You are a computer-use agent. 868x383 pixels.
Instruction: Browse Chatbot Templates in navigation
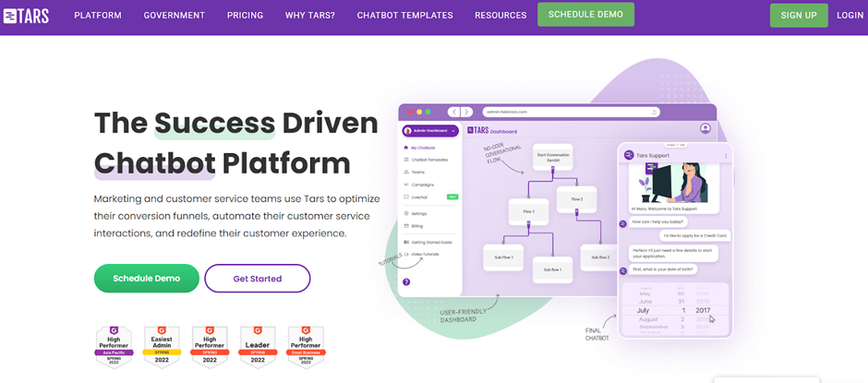coord(404,16)
